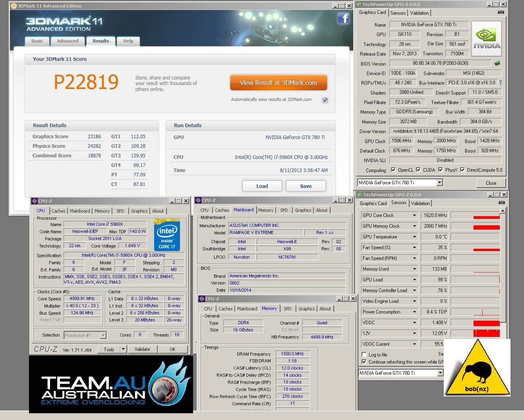Switch to Sensors tab in top GPU-Z window
This screenshot has height=420, width=524.
[398, 13]
